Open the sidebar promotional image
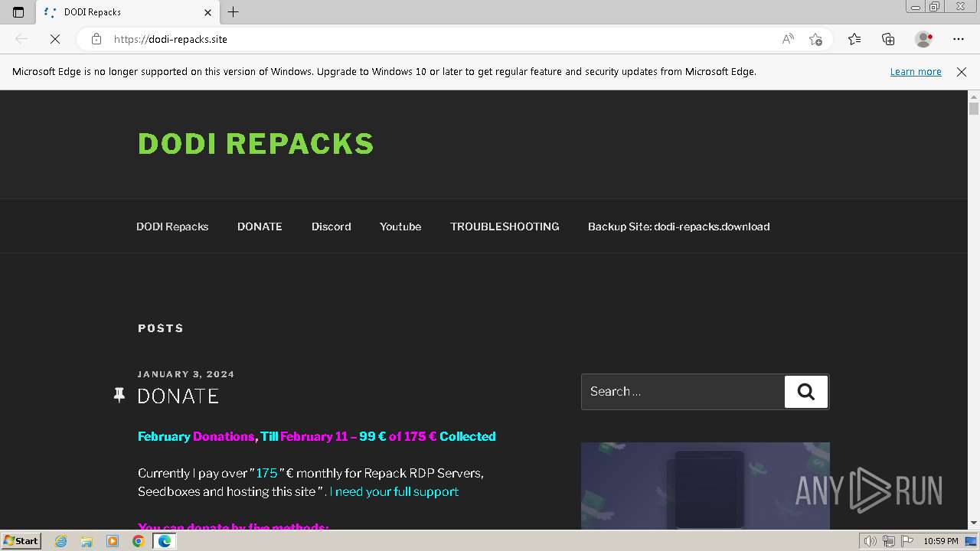 [x=705, y=486]
